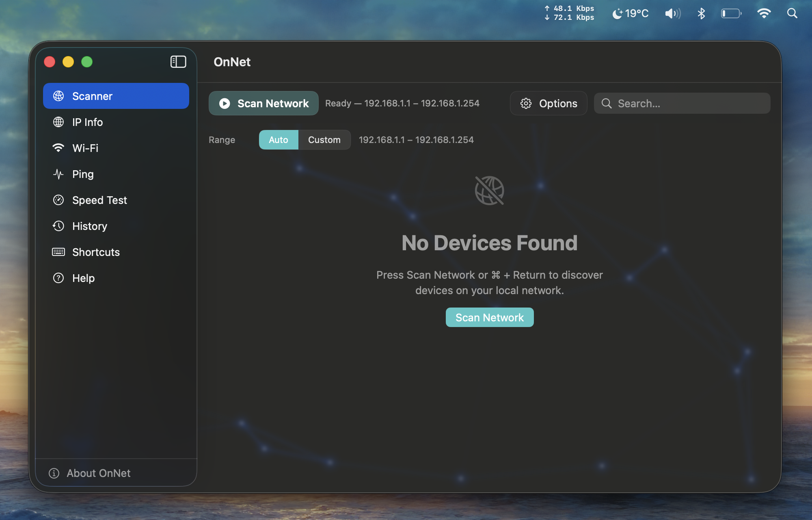Focus the Search field

(x=682, y=103)
